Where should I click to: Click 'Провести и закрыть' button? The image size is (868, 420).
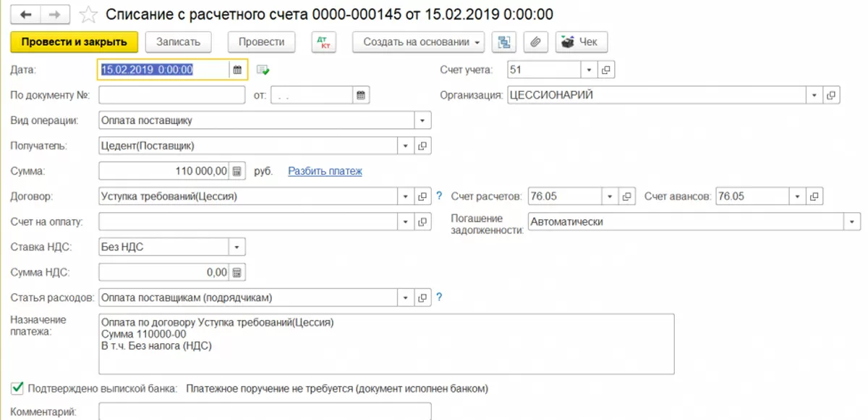[74, 42]
